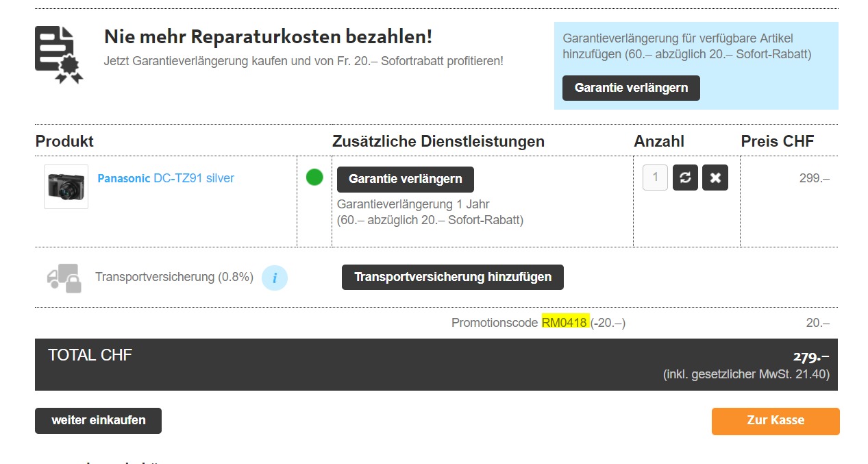Open the transport insurance info icon

[x=275, y=278]
